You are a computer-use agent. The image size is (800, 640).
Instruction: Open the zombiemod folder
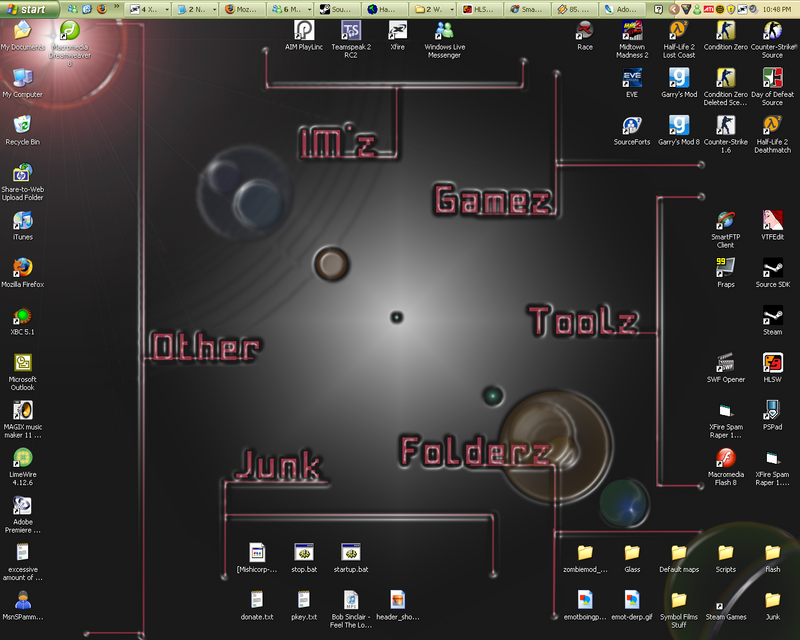[585, 553]
